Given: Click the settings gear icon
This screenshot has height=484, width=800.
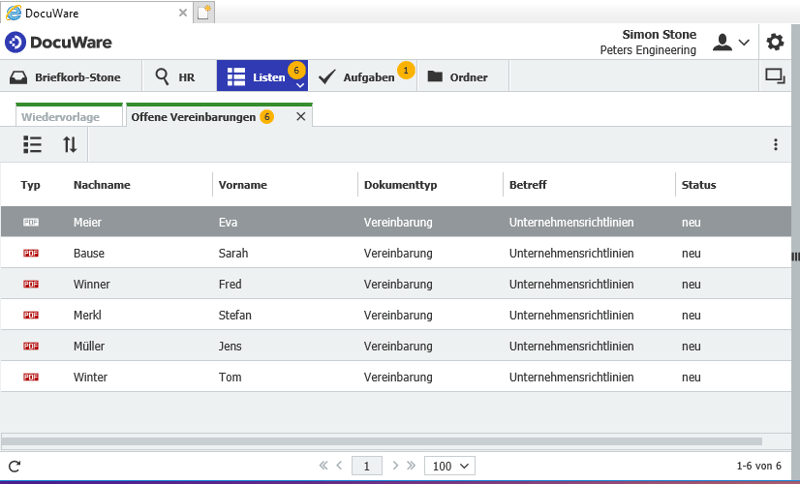Looking at the screenshot, I should tap(775, 42).
